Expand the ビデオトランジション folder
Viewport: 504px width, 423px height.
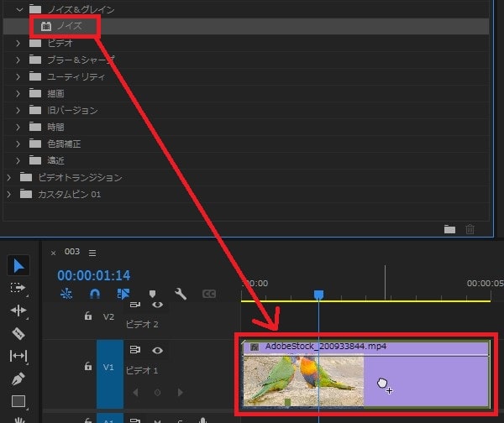pyautogui.click(x=9, y=177)
